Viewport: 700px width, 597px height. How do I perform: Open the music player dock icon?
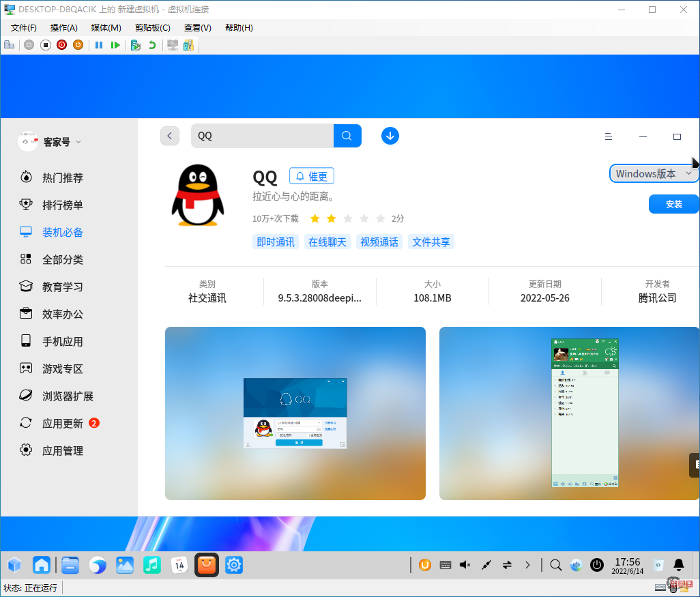[151, 565]
